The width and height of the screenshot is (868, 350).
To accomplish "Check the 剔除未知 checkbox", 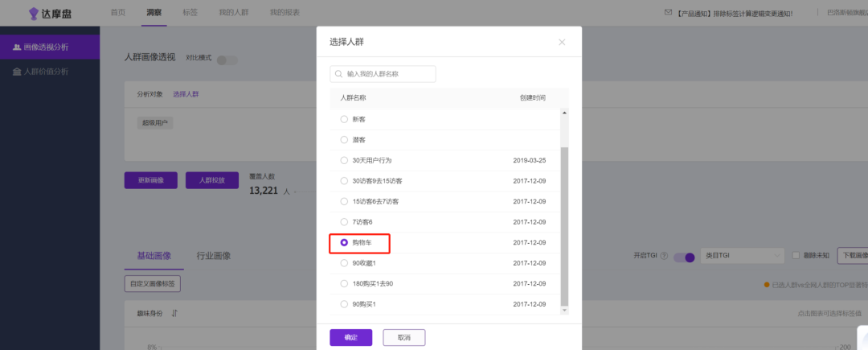I will point(796,256).
